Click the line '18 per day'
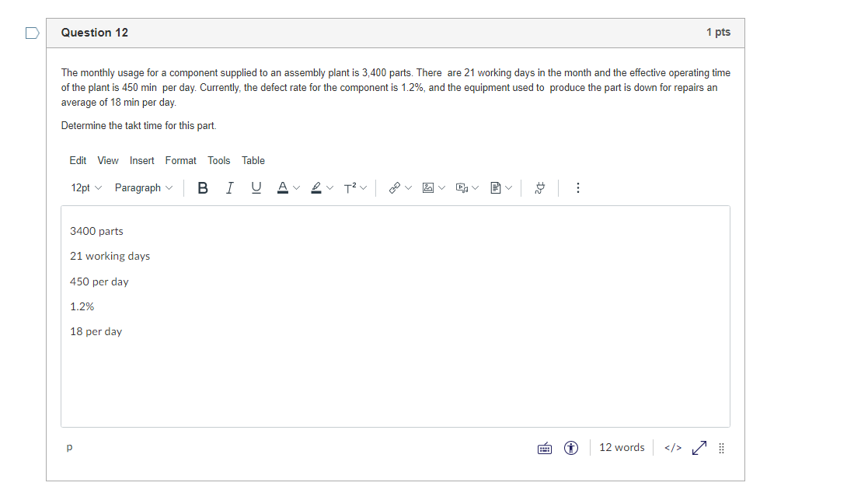Screen dimensions: 868x500 [96, 331]
